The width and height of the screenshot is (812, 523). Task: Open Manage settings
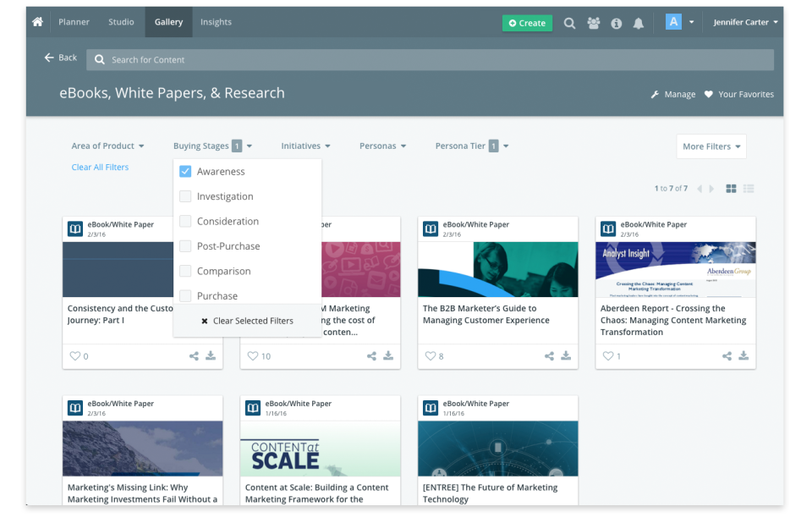coord(673,94)
